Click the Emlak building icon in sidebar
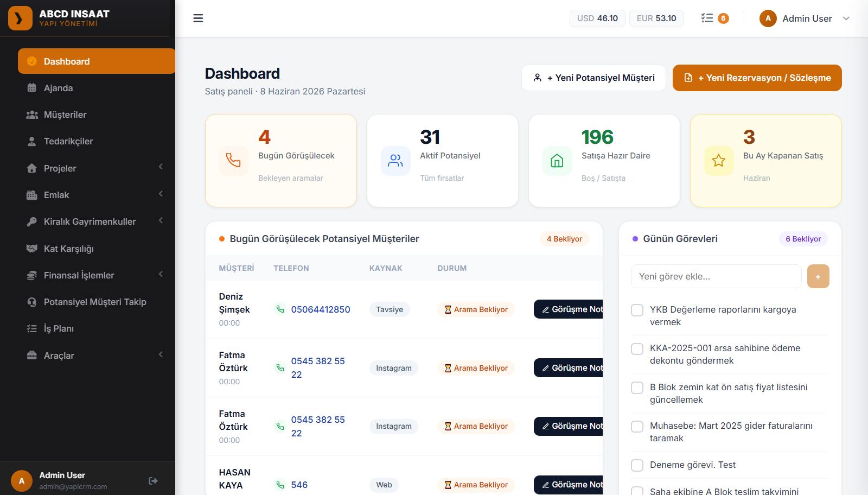This screenshot has height=495, width=868. point(32,195)
